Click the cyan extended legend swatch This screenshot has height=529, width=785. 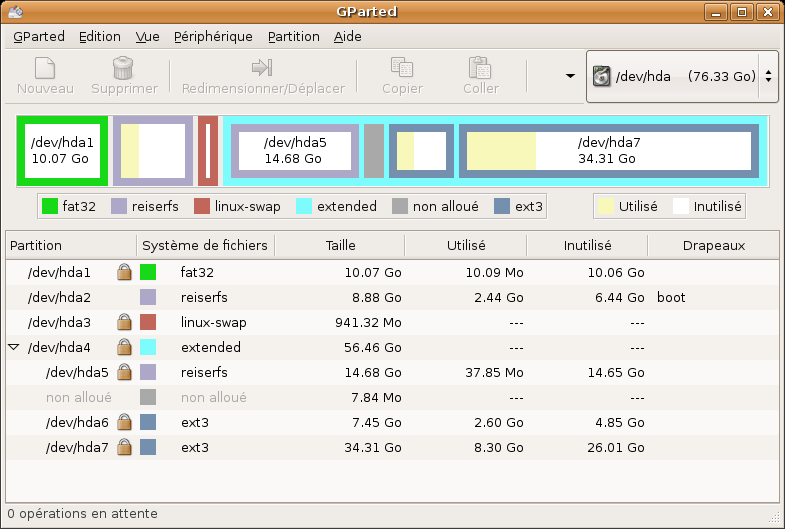click(304, 206)
